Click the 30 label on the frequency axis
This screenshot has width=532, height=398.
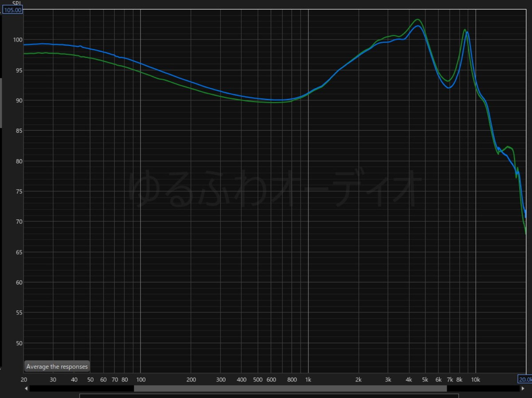(x=53, y=380)
